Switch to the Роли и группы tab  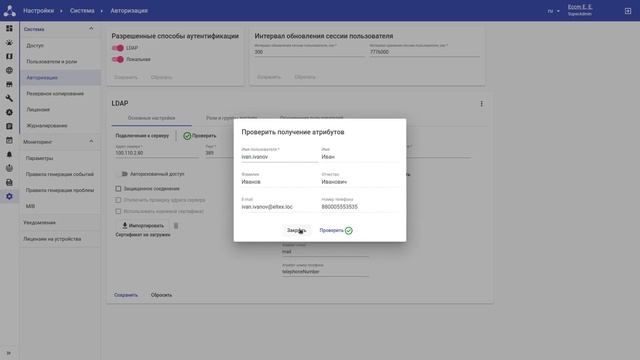[232, 118]
